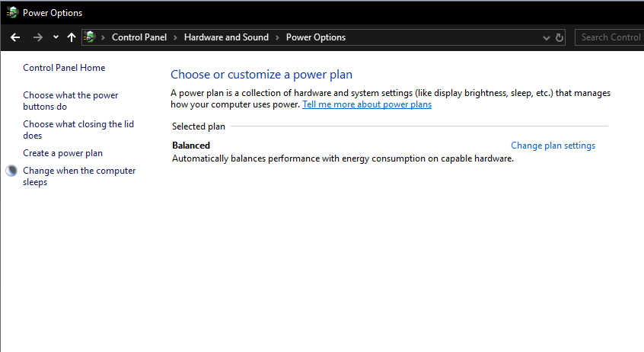644x352 pixels.
Task: Navigate to Control Panel breadcrumb
Action: [140, 37]
